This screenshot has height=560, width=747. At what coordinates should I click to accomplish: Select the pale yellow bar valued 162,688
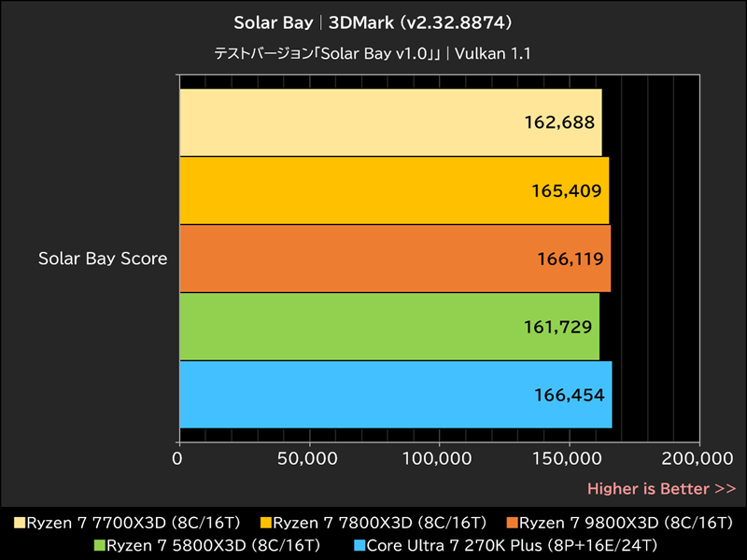pos(390,122)
